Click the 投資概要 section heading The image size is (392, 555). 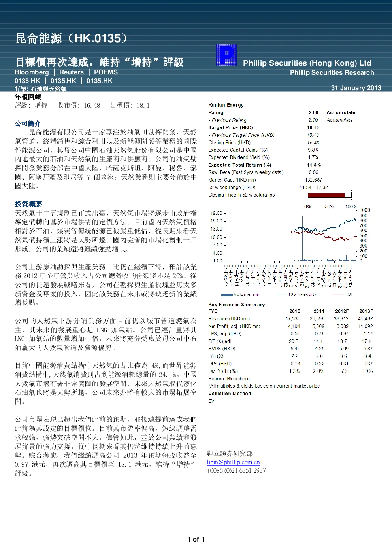click(28, 204)
